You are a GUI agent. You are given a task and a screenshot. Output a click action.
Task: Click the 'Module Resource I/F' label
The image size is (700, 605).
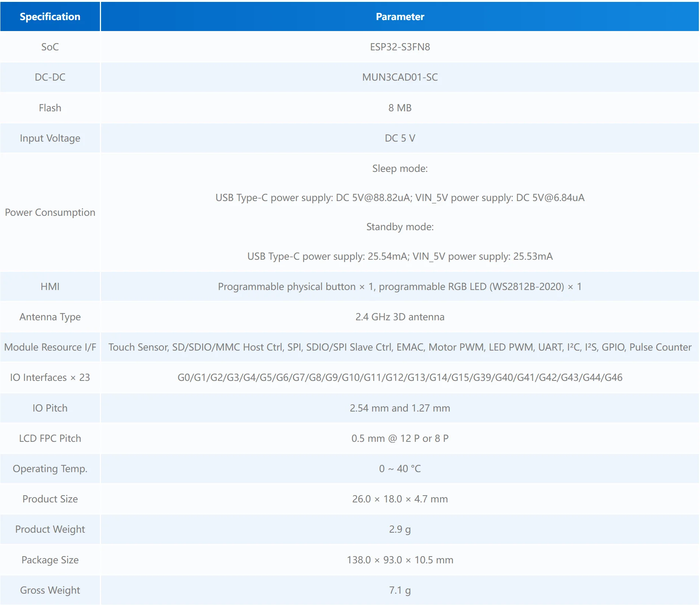[50, 347]
